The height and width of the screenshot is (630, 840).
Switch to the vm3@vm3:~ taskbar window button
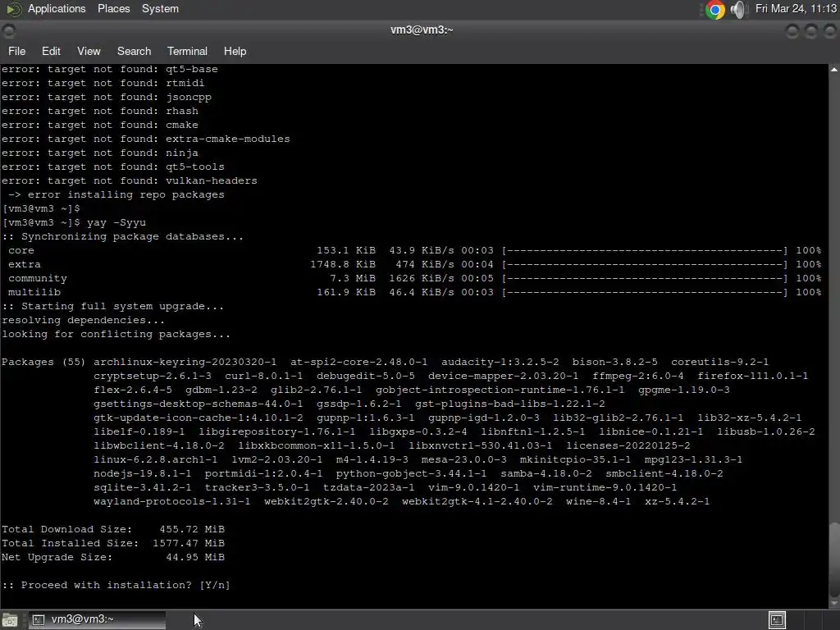tap(97, 620)
